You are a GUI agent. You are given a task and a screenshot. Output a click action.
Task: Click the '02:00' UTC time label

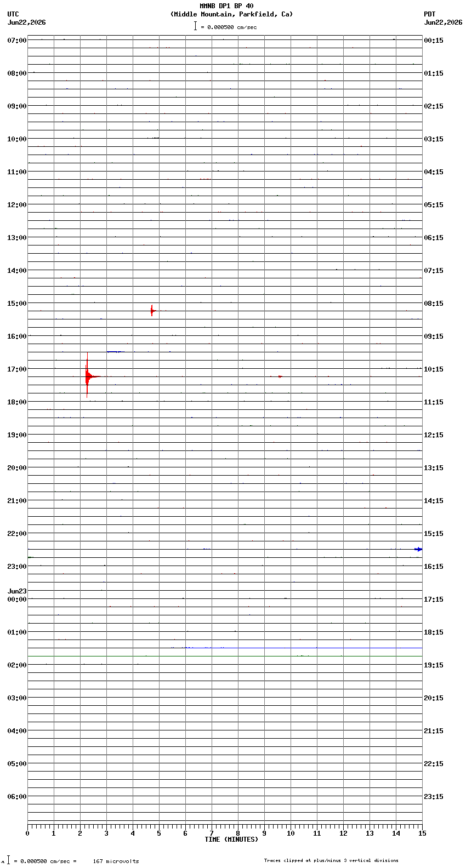click(17, 665)
